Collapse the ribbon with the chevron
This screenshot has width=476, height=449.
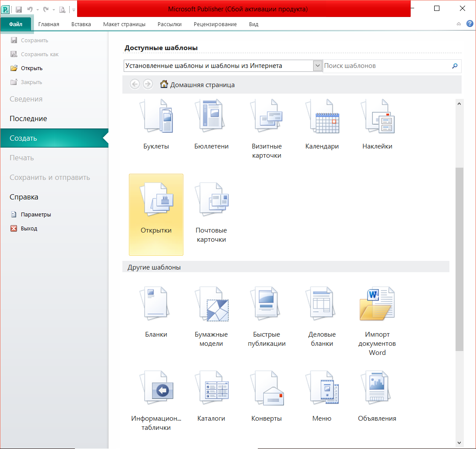tap(459, 24)
